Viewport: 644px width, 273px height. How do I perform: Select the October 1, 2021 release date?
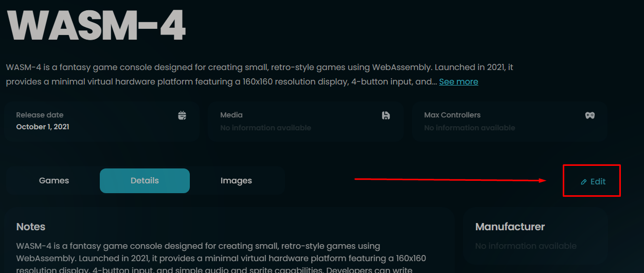pos(43,127)
